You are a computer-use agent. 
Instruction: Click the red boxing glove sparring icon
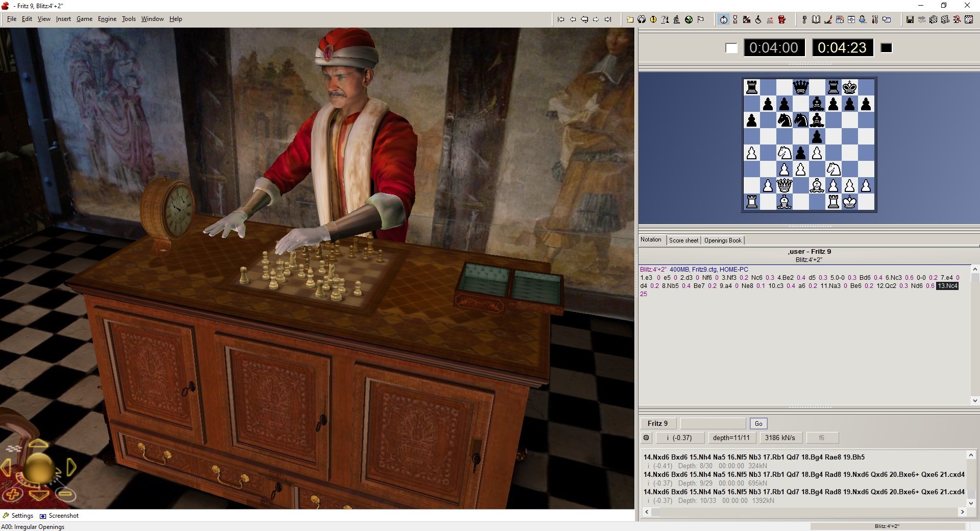[x=782, y=19]
